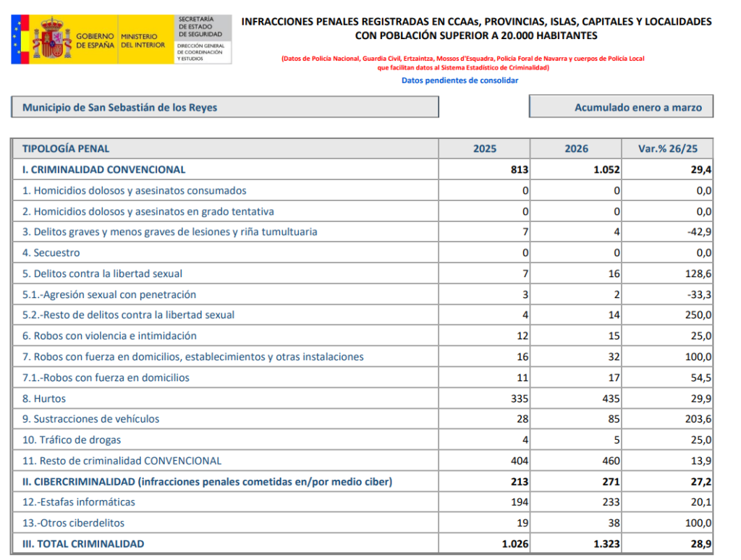
Task: Select the 2026 value '38'
Action: [614, 523]
